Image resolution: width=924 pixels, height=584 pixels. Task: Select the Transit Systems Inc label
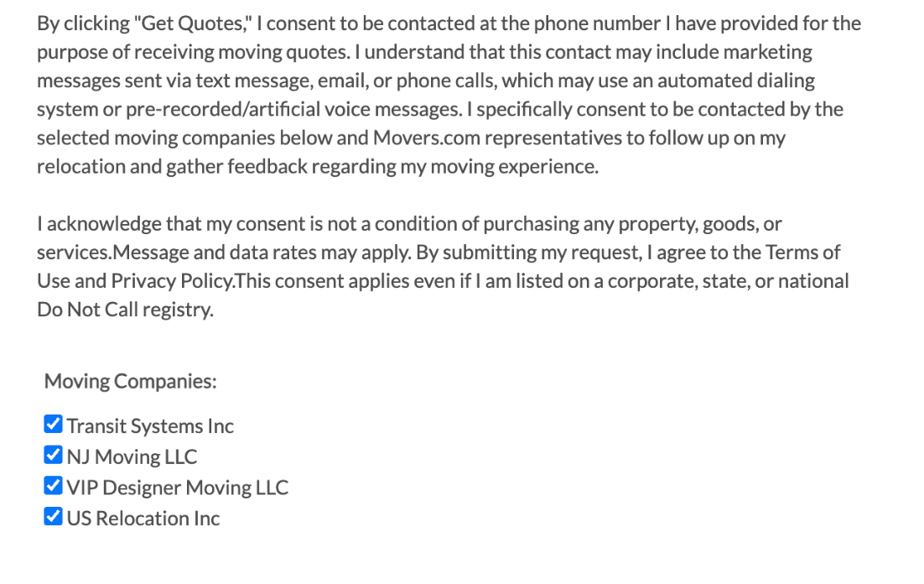(152, 425)
